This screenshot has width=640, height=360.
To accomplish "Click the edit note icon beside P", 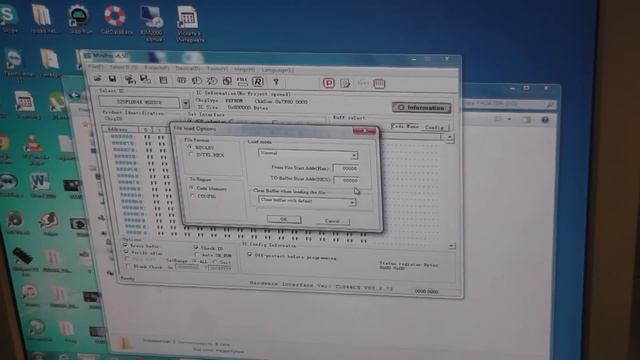I will click(x=346, y=84).
